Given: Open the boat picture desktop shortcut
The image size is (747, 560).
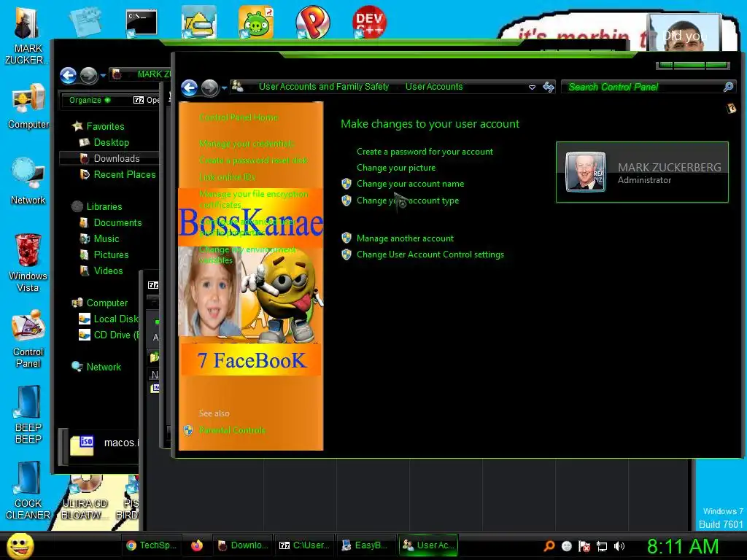Looking at the screenshot, I should pyautogui.click(x=198, y=23).
